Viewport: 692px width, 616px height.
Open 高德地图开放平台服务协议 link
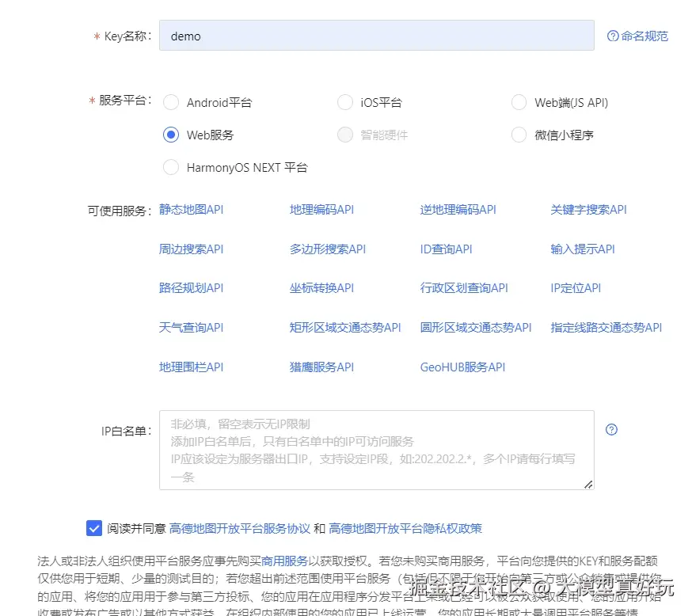click(x=240, y=529)
